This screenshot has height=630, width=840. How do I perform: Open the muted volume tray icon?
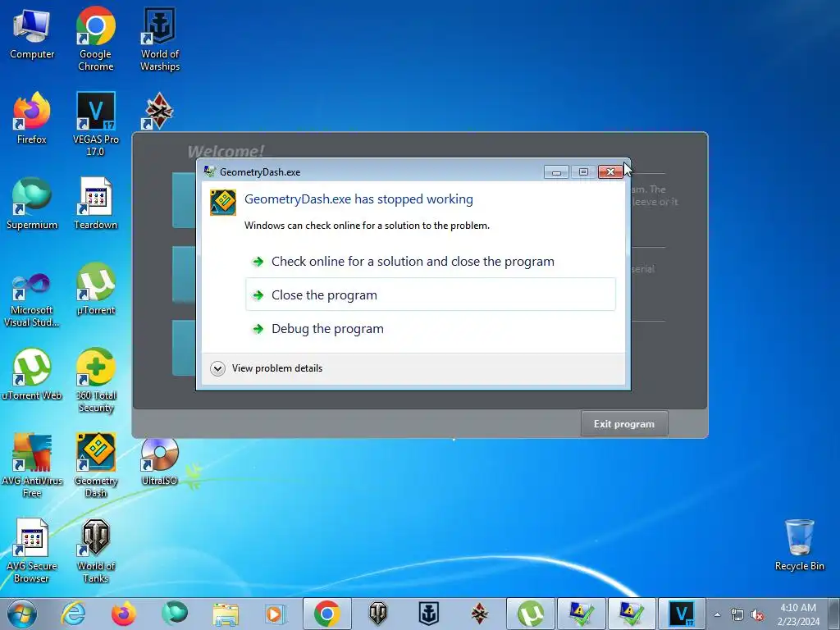coord(757,614)
